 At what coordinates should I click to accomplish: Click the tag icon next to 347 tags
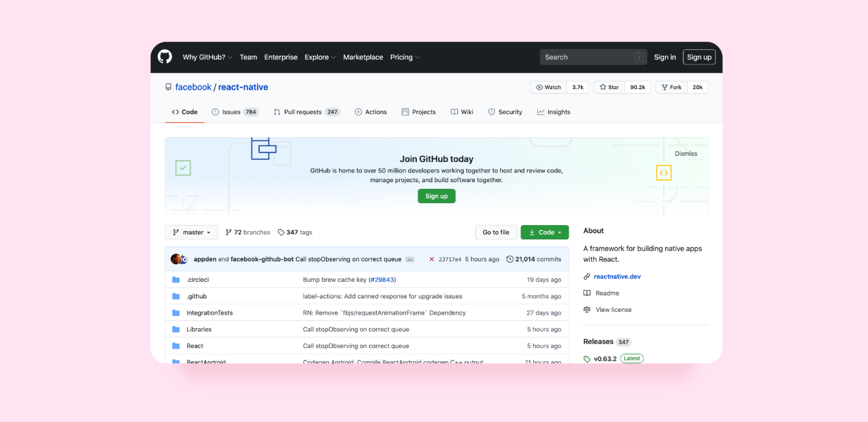(281, 233)
